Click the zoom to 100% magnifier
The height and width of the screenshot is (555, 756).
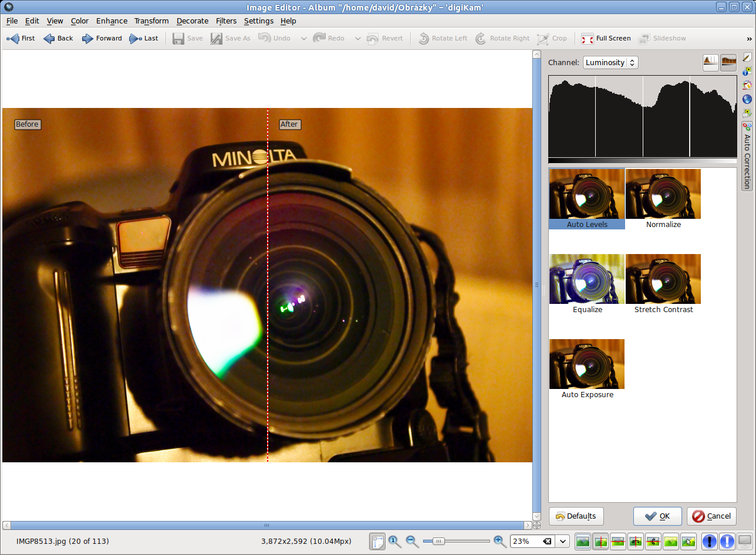395,541
